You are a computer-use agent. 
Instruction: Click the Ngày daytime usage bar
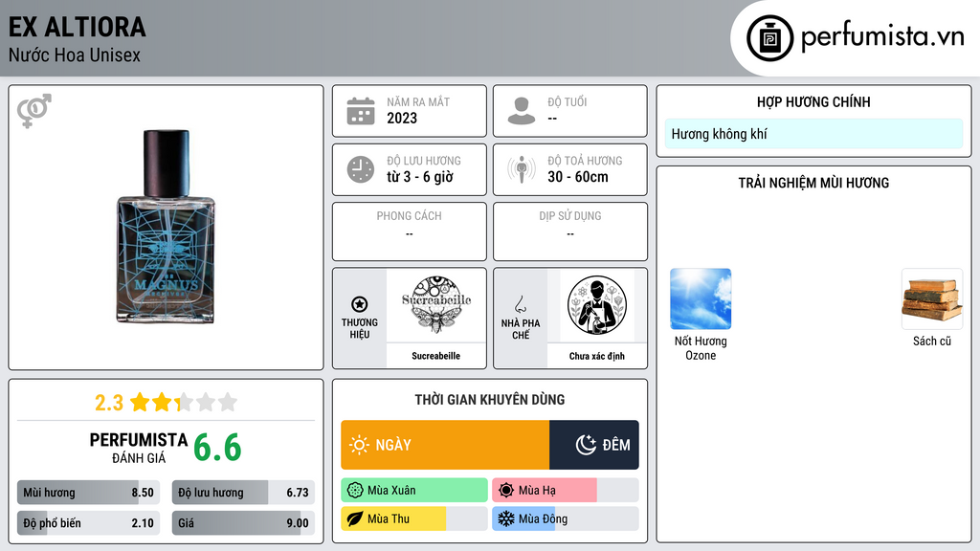pos(445,445)
